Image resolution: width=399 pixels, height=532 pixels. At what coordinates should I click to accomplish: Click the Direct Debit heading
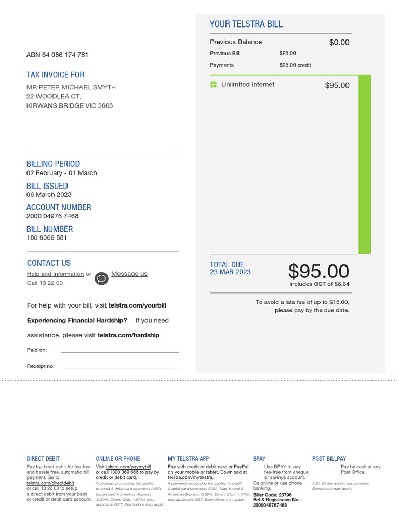43,459
